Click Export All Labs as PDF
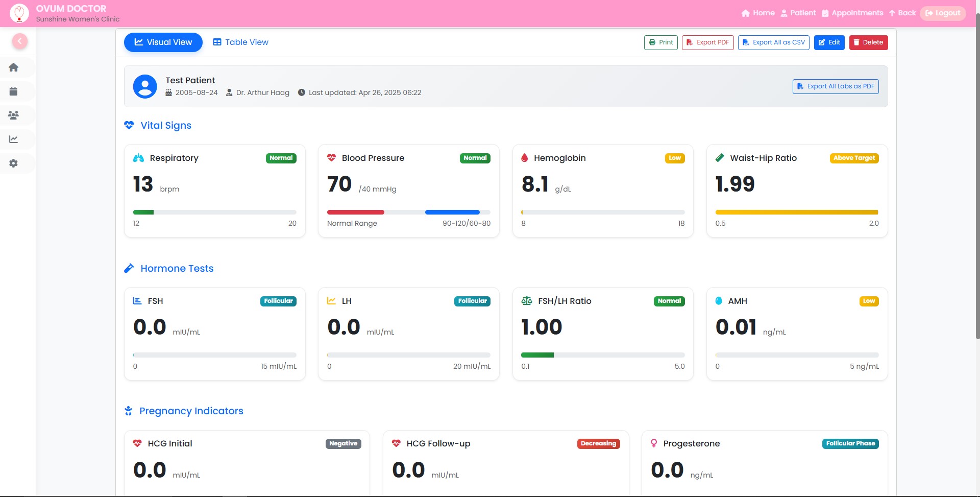Screen dimensions: 980x497 pos(835,86)
